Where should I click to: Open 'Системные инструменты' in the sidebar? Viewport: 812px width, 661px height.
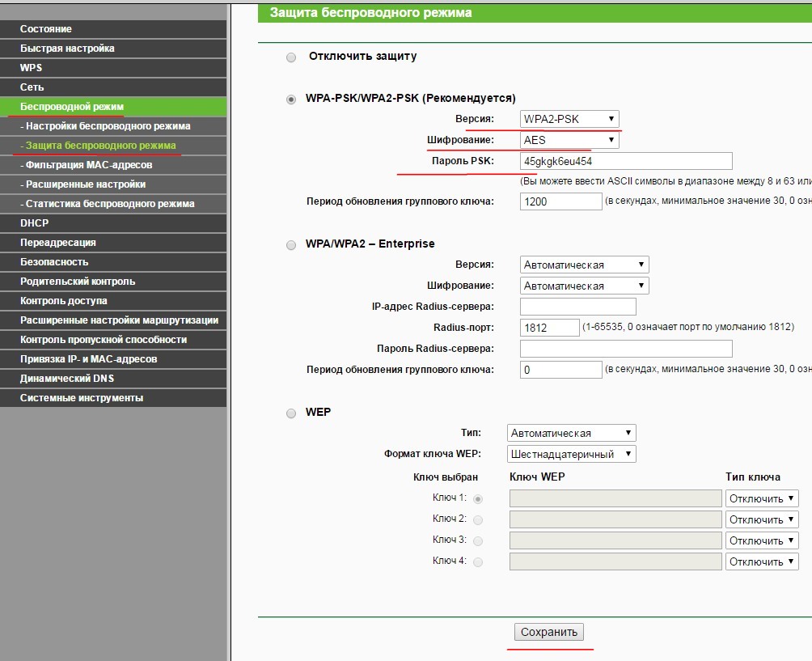click(x=113, y=398)
